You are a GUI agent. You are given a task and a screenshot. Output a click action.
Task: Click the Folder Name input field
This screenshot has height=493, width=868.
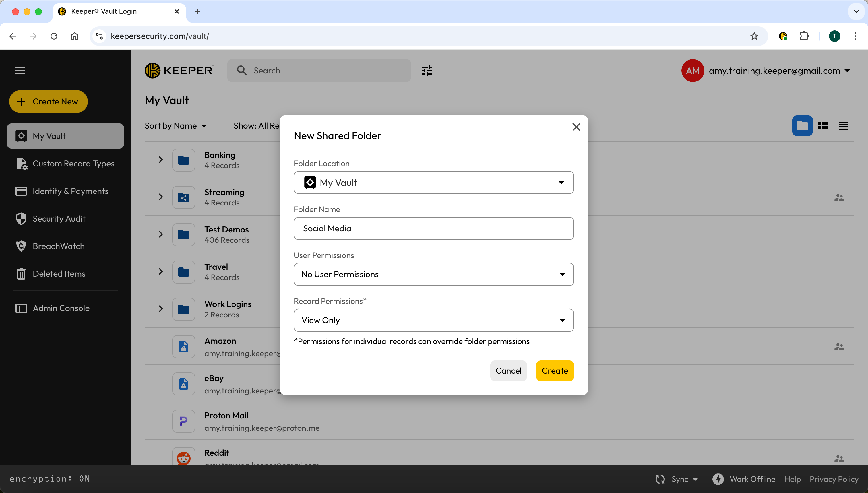click(x=433, y=228)
